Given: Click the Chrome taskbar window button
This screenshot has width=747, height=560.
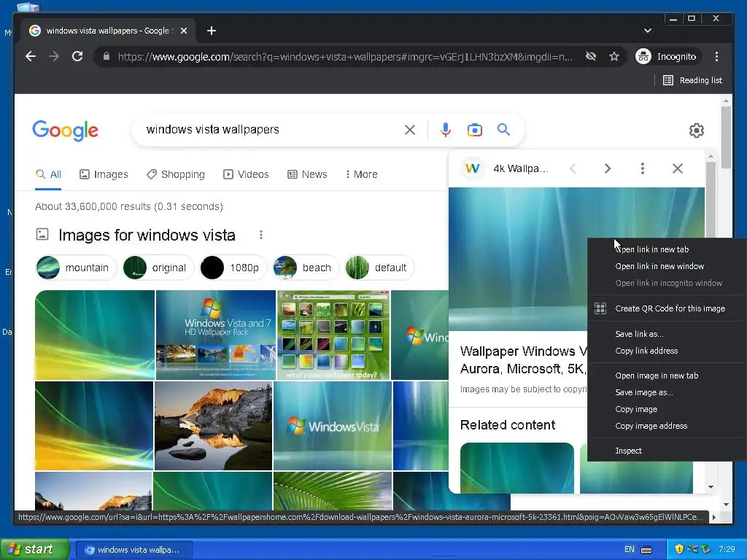Looking at the screenshot, I should pyautogui.click(x=134, y=550).
